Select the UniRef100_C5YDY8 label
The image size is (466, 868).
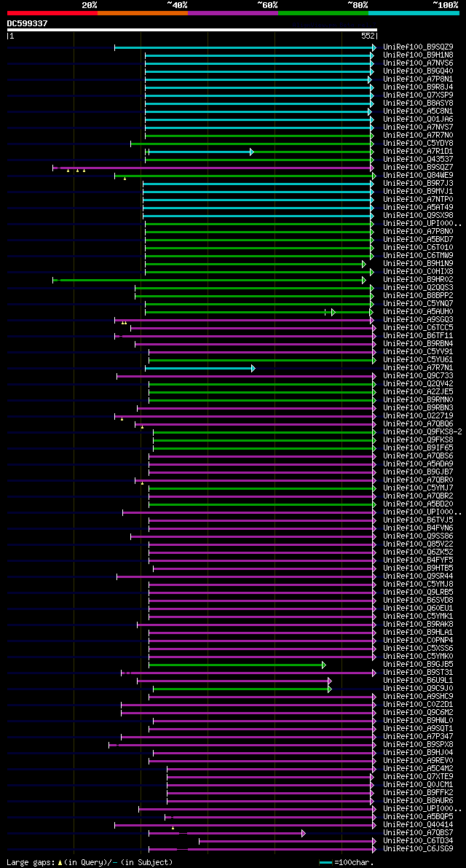click(x=419, y=144)
